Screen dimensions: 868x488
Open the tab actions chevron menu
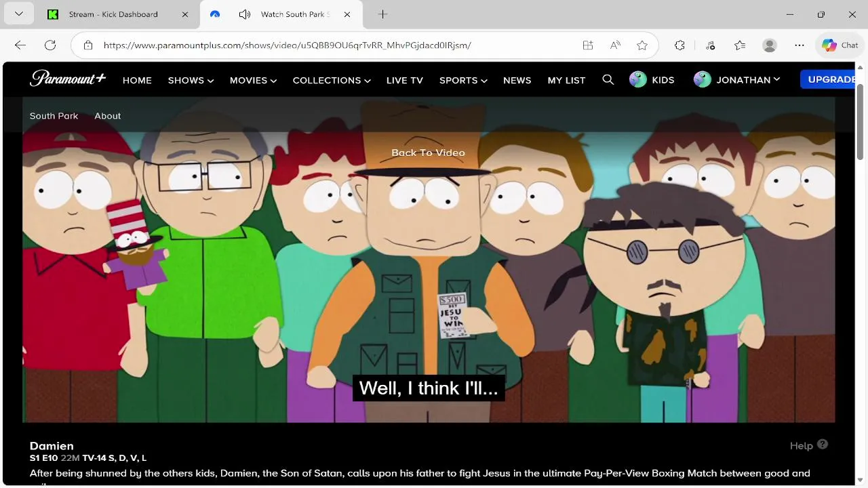click(18, 14)
